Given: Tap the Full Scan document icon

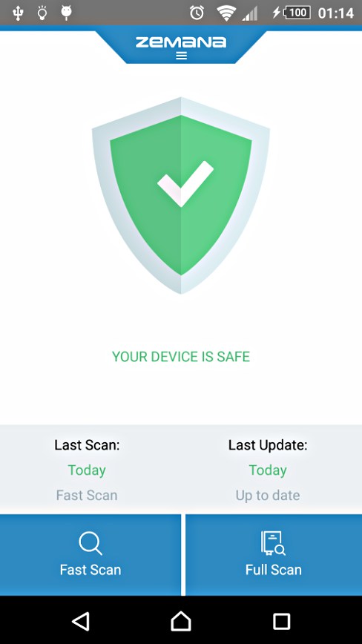Looking at the screenshot, I should pos(273,543).
